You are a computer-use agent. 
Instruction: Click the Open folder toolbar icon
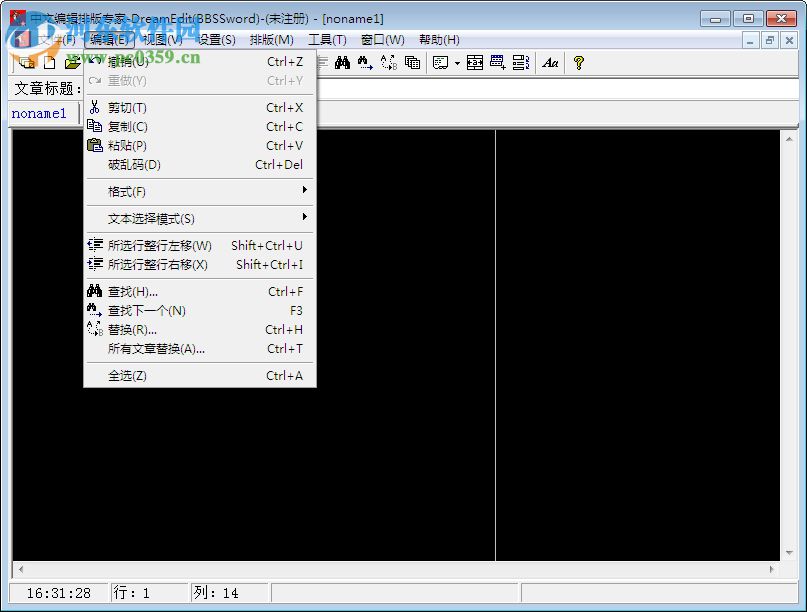70,62
